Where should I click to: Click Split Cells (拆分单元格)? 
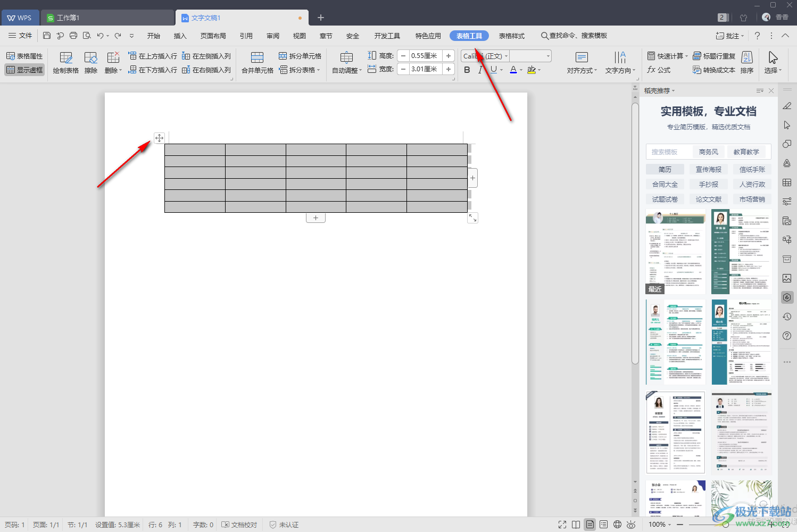coord(300,56)
